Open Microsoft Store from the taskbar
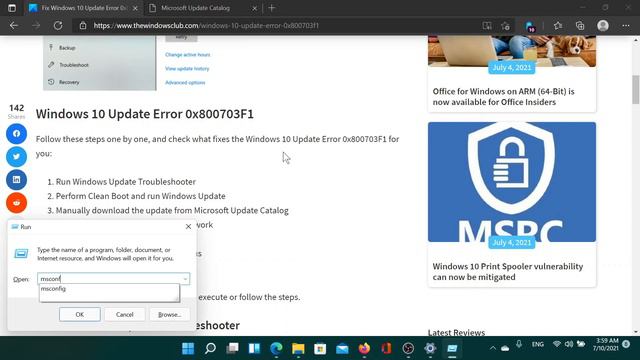The width and height of the screenshot is (640, 360). pos(320,348)
